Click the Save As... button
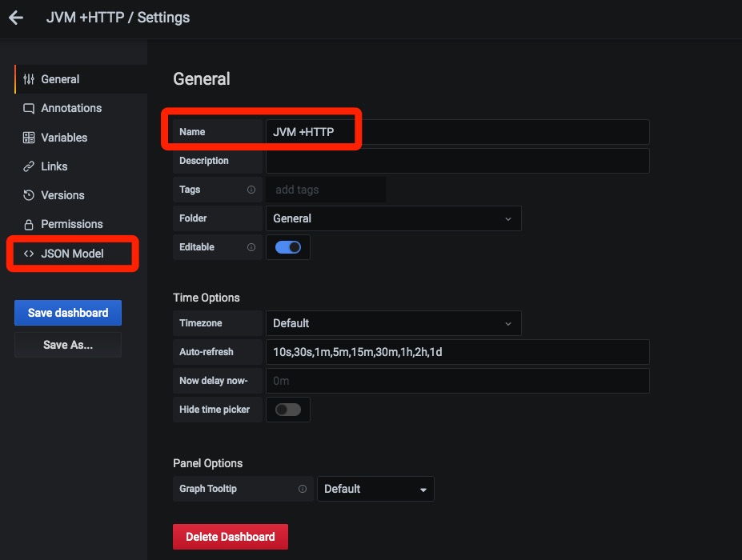This screenshot has height=560, width=742. coord(68,345)
